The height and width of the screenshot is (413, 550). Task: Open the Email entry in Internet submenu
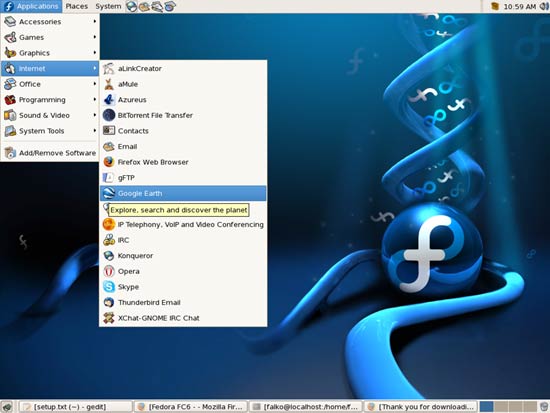pos(183,146)
